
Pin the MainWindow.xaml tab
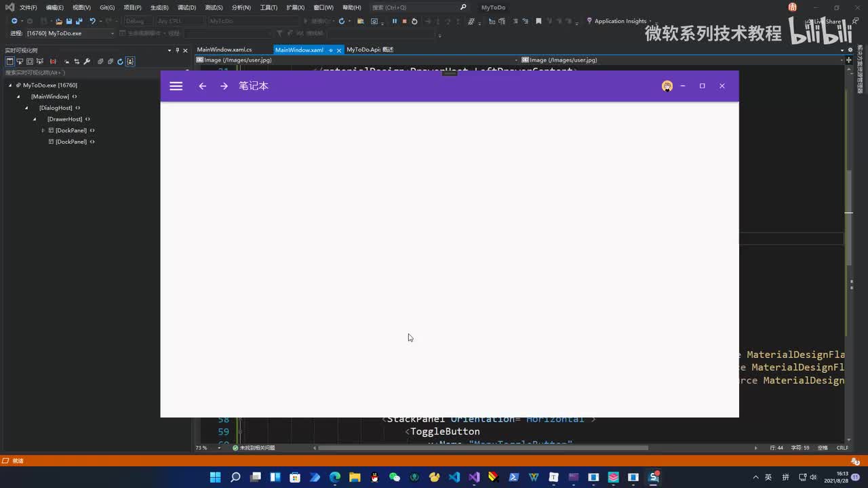331,50
